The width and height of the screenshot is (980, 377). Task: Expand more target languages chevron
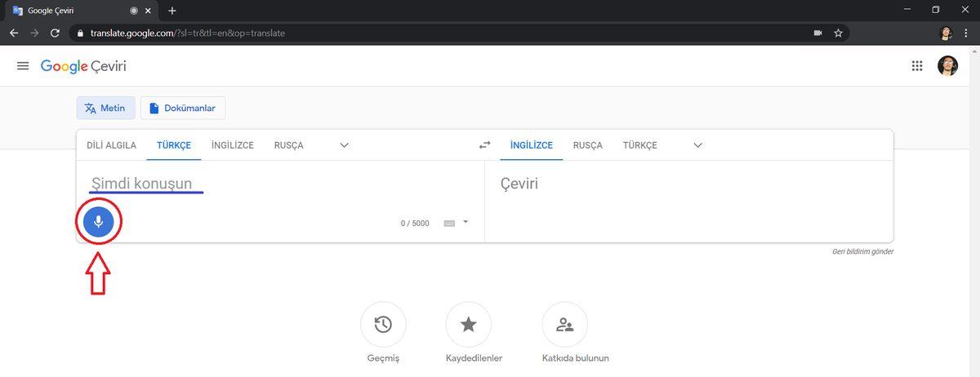(x=697, y=145)
